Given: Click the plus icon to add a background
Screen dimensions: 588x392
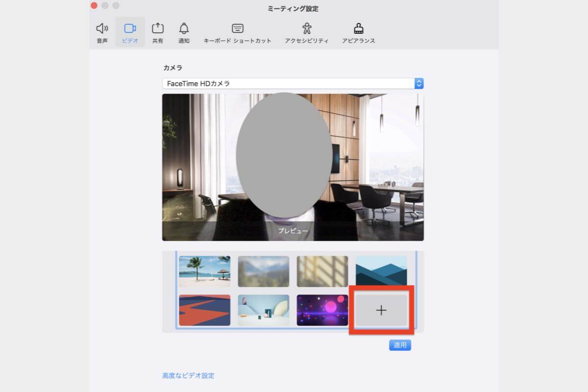Looking at the screenshot, I should (382, 310).
